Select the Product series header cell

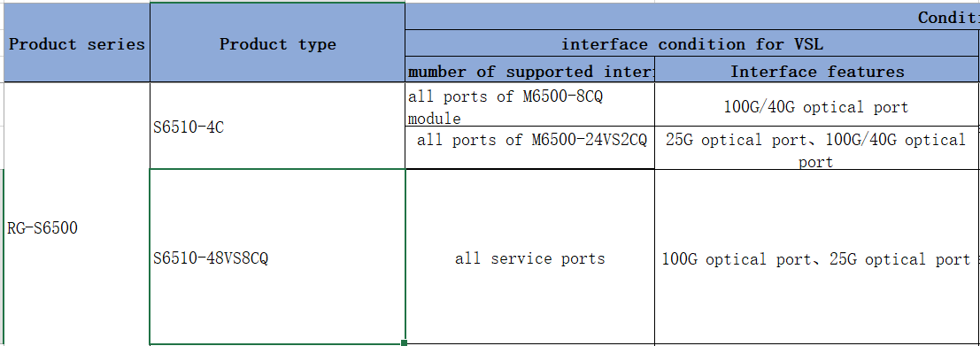(x=77, y=42)
